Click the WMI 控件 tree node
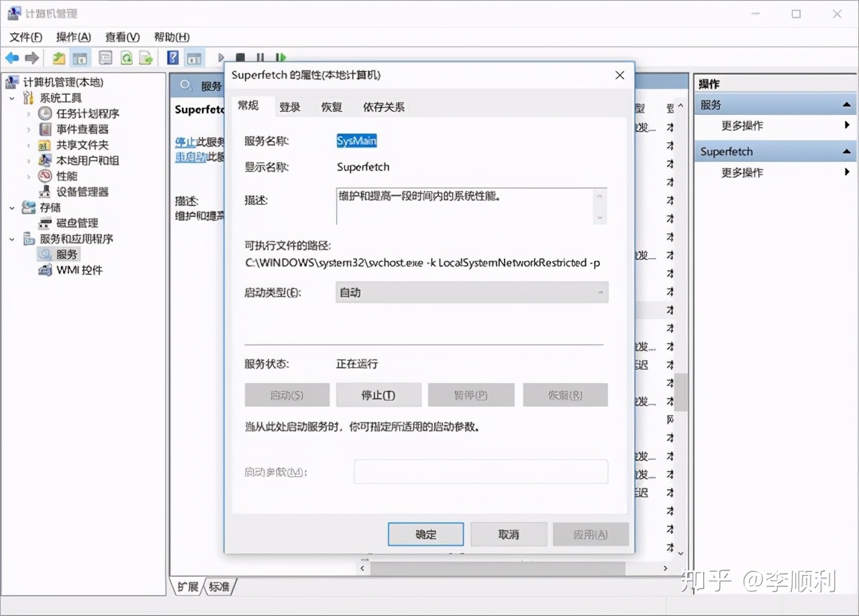The width and height of the screenshot is (859, 616). click(x=79, y=270)
